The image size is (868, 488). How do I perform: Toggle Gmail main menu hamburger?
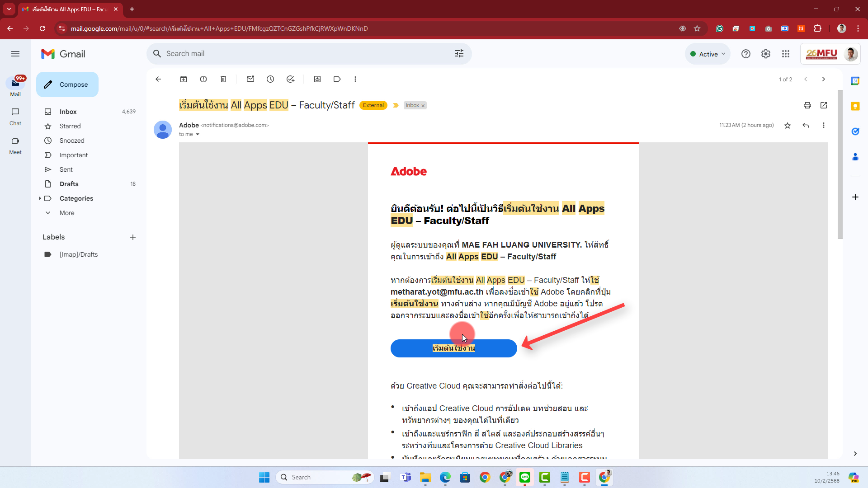pyautogui.click(x=15, y=54)
